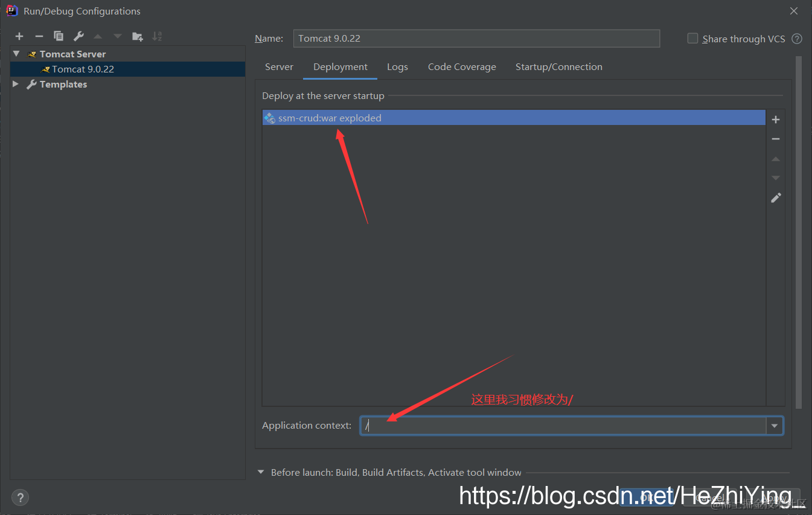This screenshot has width=812, height=515.
Task: Open help for Share through VCS
Action: pos(797,39)
